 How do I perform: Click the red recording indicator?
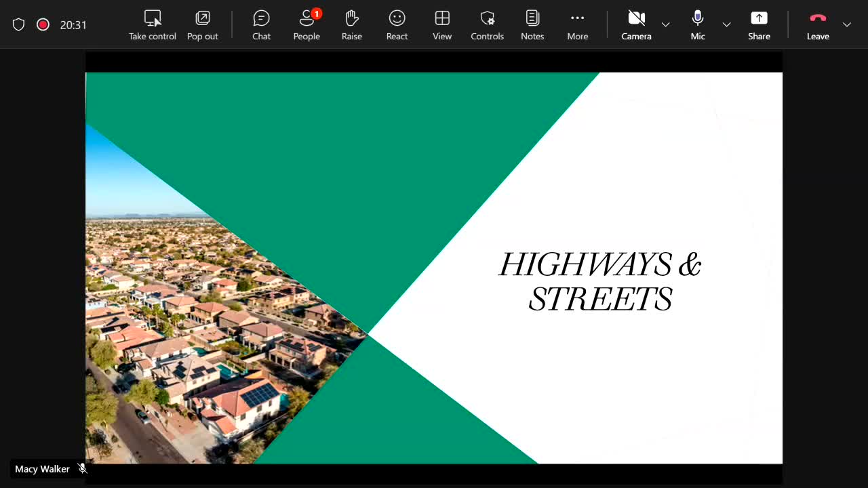[43, 25]
